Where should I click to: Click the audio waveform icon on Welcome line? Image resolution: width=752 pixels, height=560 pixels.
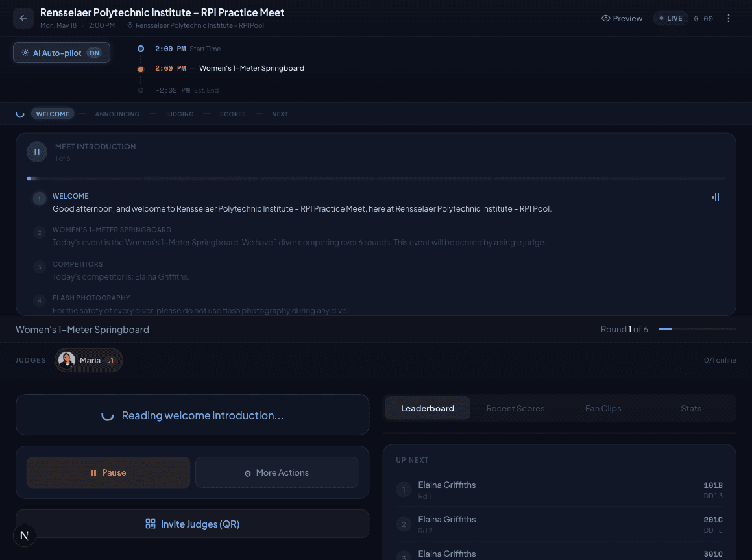pos(716,197)
